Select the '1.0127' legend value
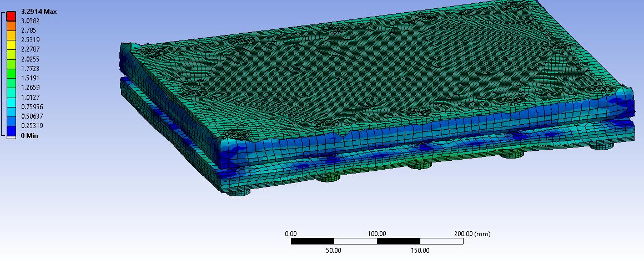 31,97
